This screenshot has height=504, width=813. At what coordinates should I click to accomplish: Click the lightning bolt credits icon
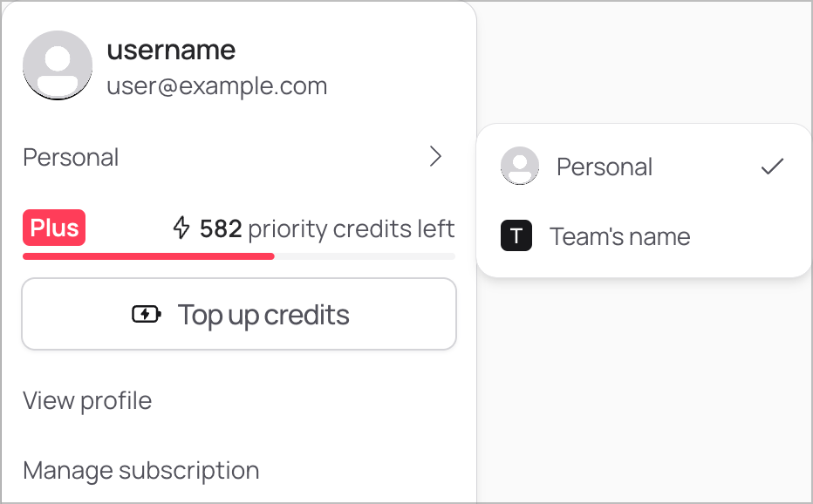pyautogui.click(x=181, y=228)
